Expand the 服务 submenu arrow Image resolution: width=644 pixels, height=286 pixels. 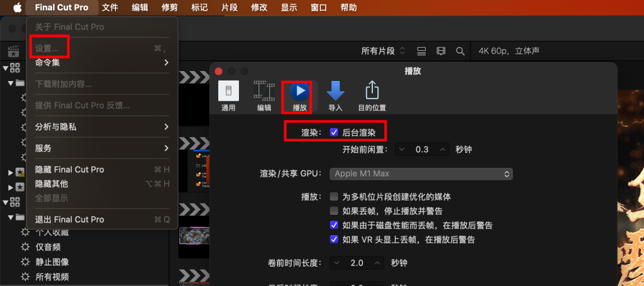click(x=166, y=148)
